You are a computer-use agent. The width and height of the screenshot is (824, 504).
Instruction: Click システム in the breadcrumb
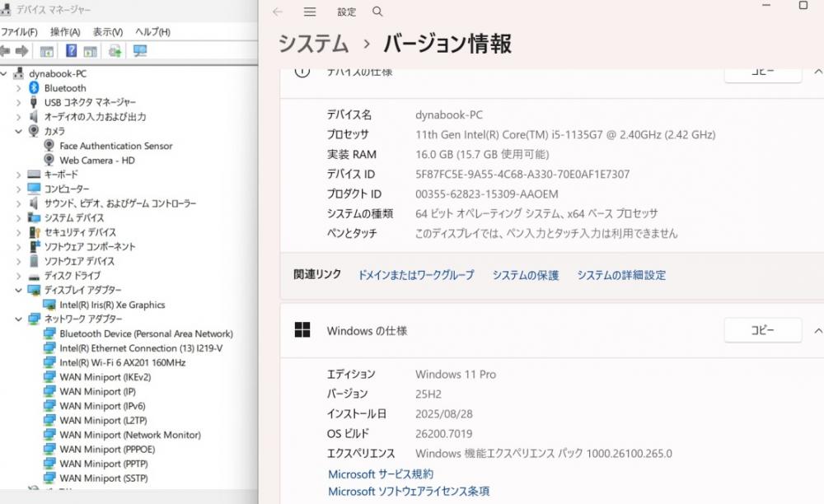point(313,43)
